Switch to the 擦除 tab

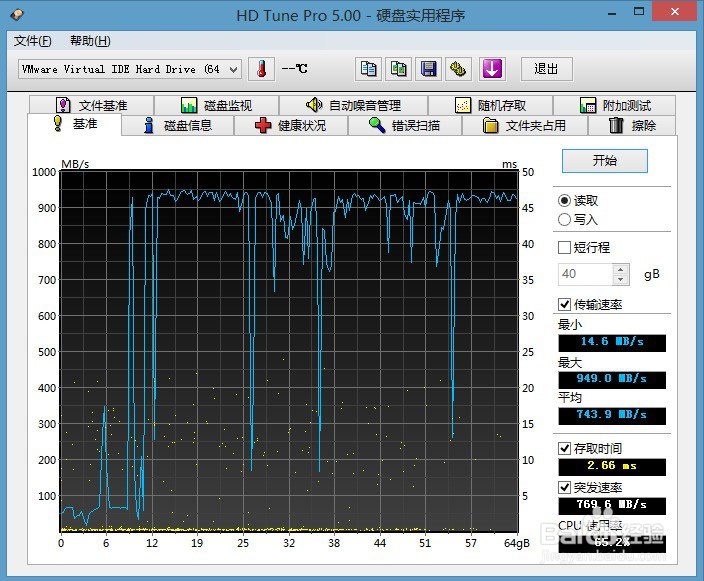[632, 125]
